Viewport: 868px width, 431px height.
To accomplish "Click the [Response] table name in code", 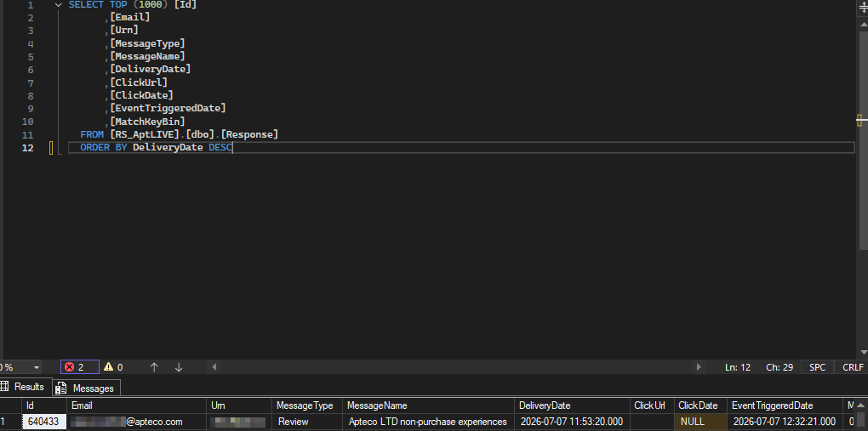I will point(249,134).
